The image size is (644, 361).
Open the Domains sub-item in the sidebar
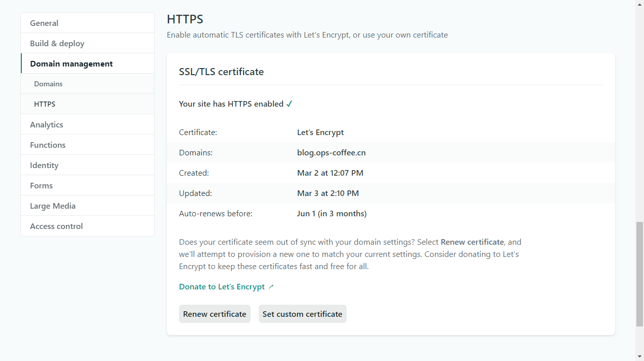point(48,84)
